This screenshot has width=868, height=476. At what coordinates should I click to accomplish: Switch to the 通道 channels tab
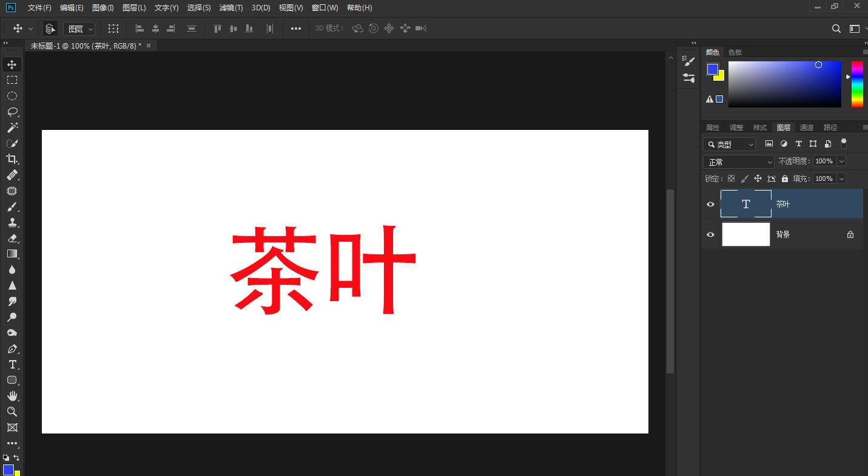coord(807,127)
